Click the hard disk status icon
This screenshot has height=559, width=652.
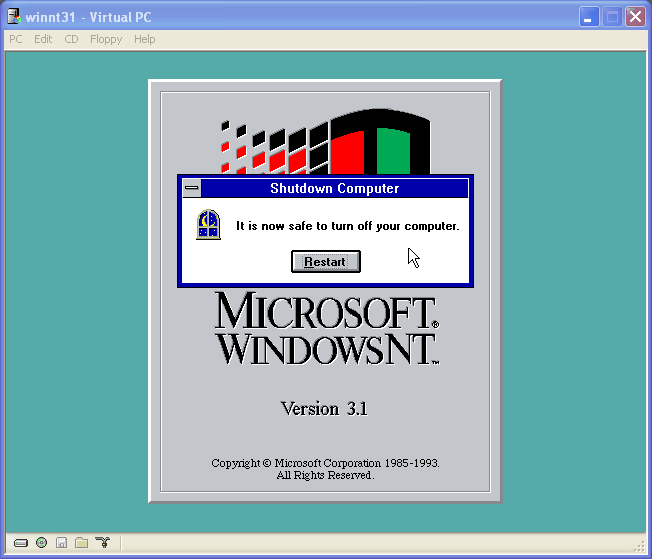tap(21, 543)
